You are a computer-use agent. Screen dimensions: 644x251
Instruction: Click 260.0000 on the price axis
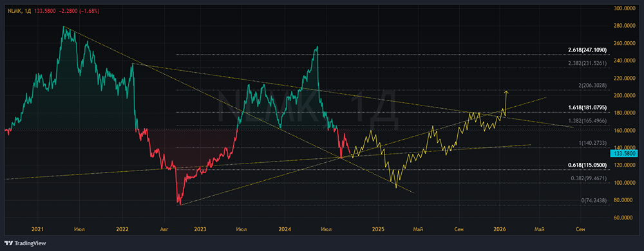(623, 44)
